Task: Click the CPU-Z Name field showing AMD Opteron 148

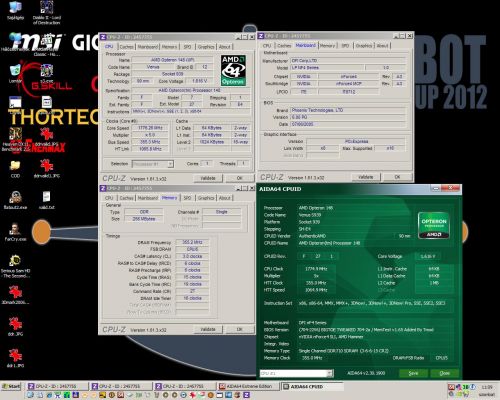Action: (172, 60)
